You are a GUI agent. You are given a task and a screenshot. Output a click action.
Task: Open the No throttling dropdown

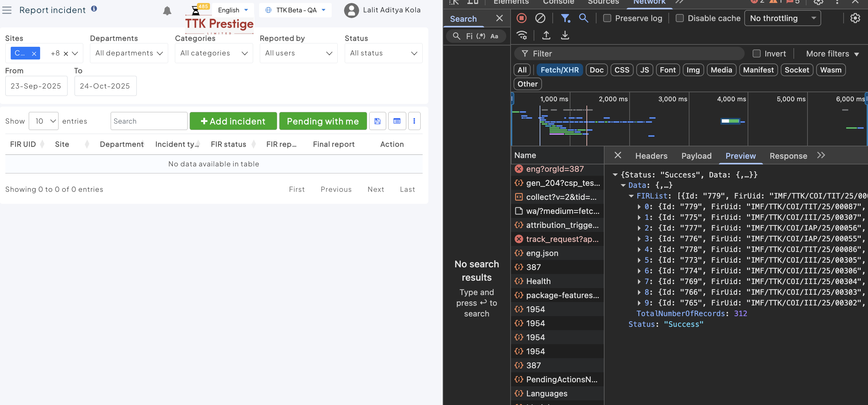point(782,18)
